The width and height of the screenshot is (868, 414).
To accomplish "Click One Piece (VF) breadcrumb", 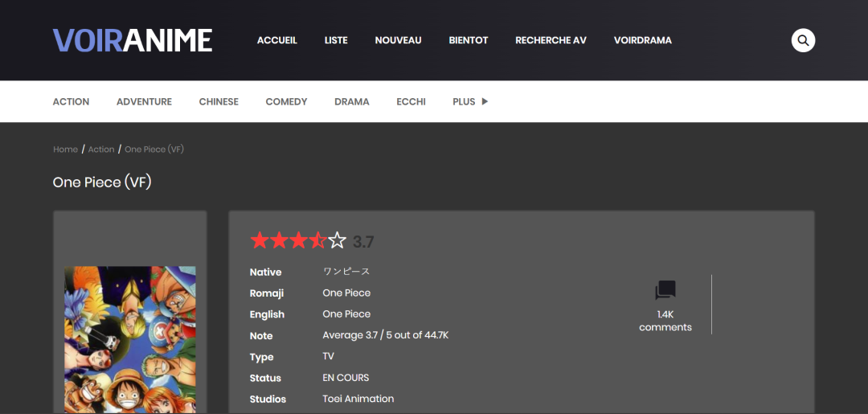I will (x=154, y=150).
